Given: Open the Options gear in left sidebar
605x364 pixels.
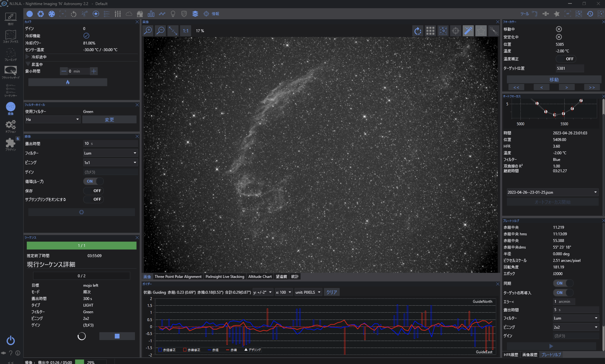Looking at the screenshot, I should coord(10,125).
